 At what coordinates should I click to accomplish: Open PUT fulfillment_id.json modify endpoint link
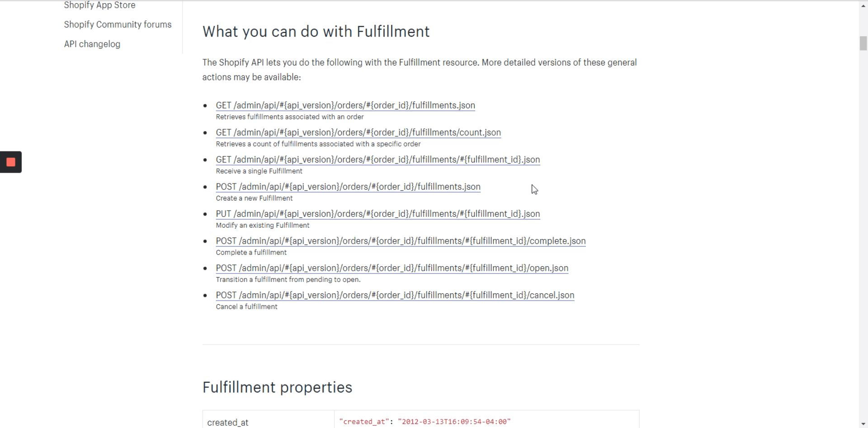(x=378, y=214)
